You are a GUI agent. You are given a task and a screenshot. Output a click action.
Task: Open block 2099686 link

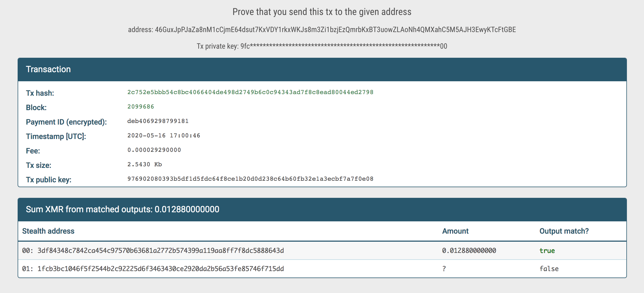141,107
